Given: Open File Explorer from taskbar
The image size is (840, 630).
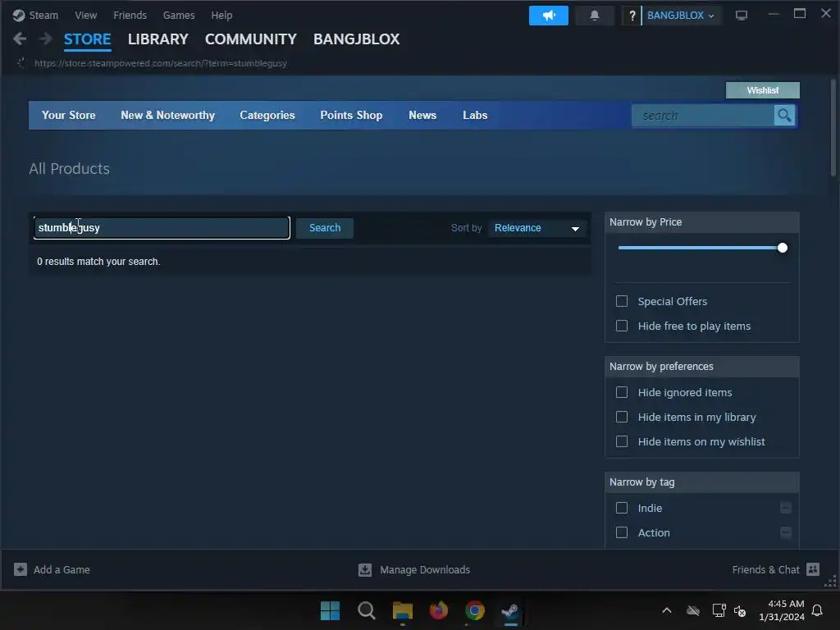Looking at the screenshot, I should (402, 610).
